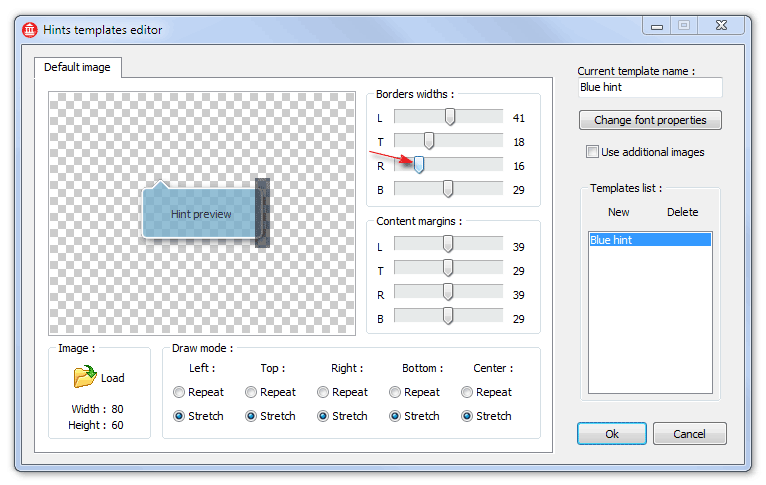Click the Load folder icon
This screenshot has width=766, height=485.
click(x=85, y=377)
